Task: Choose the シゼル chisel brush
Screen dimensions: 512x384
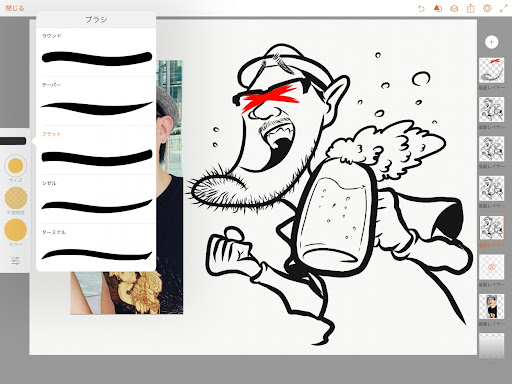Action: click(96, 199)
